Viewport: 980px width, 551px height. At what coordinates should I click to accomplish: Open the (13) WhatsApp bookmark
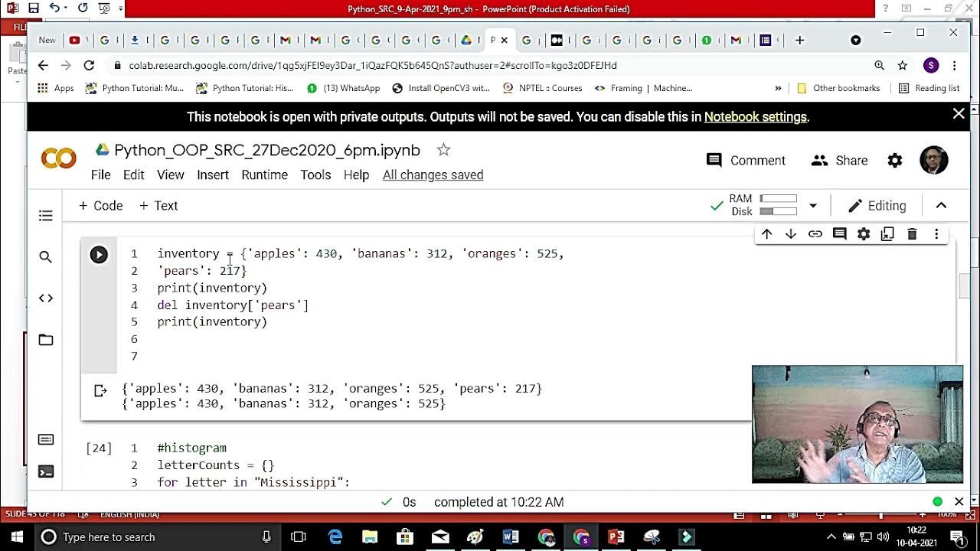(x=343, y=88)
